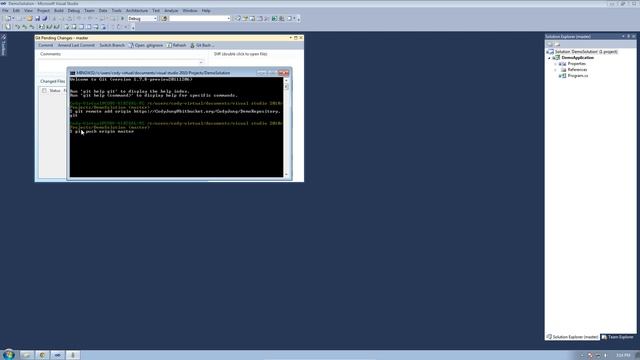Click the Solution Explorer pin icon
The image size is (640, 360).
coord(629,36)
